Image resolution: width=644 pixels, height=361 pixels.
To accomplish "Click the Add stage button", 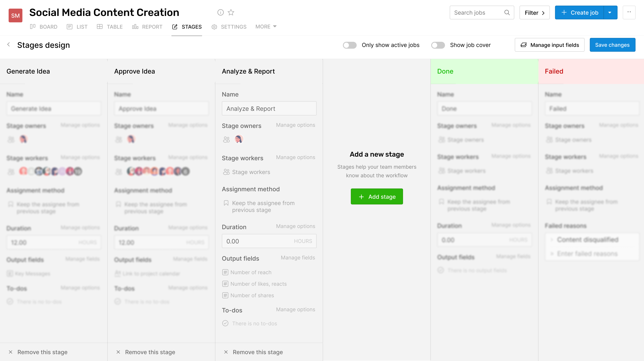I will (376, 196).
